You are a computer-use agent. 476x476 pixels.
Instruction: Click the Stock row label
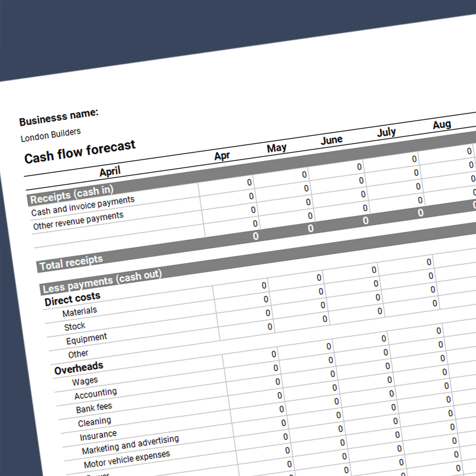(x=75, y=325)
